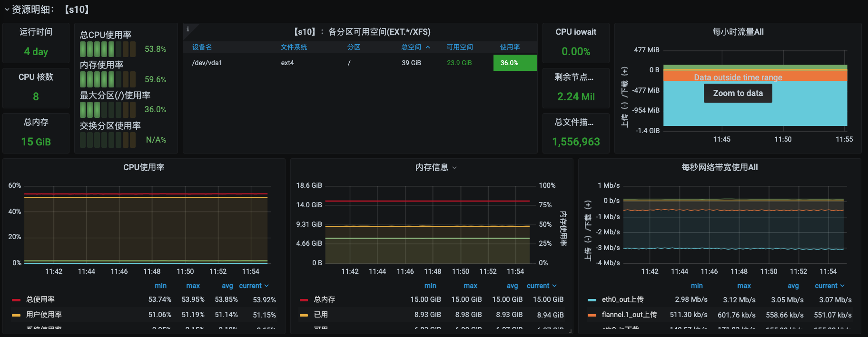Click the 23.9 GiB free space cell
This screenshot has width=868, height=337.
point(459,63)
